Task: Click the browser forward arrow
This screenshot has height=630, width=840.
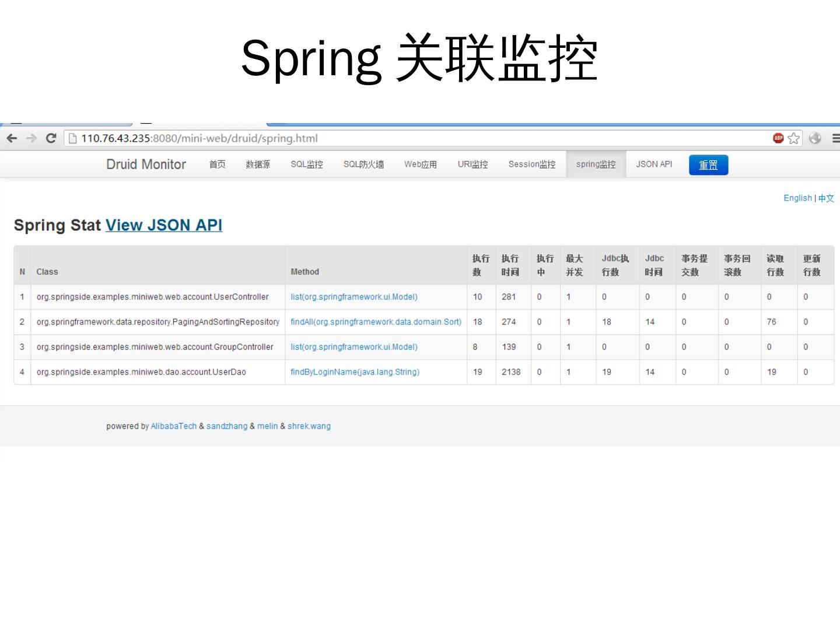Action: point(32,138)
